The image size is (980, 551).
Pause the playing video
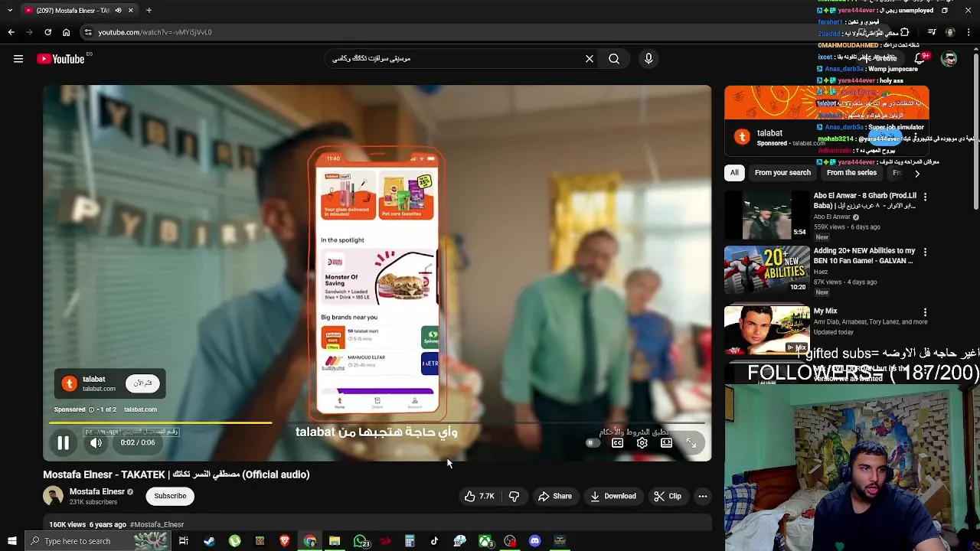tap(63, 442)
